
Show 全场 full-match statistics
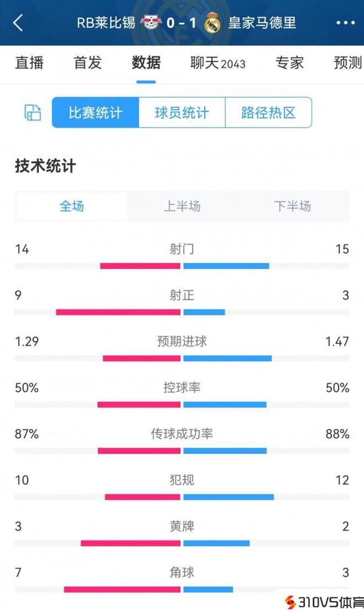[x=72, y=206]
